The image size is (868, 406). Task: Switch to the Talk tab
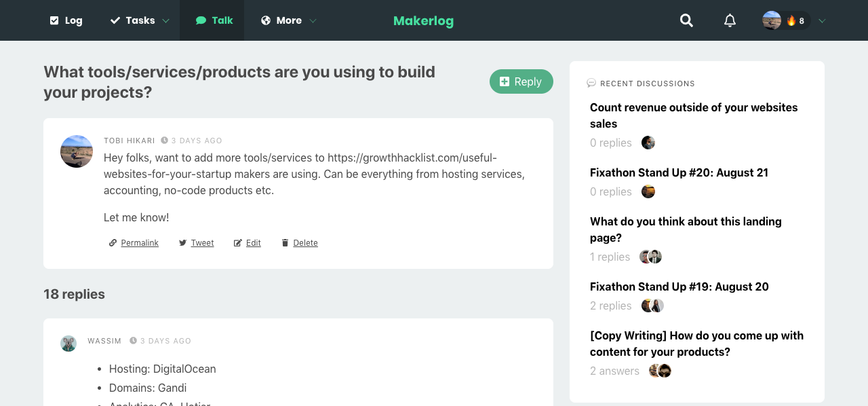click(214, 20)
